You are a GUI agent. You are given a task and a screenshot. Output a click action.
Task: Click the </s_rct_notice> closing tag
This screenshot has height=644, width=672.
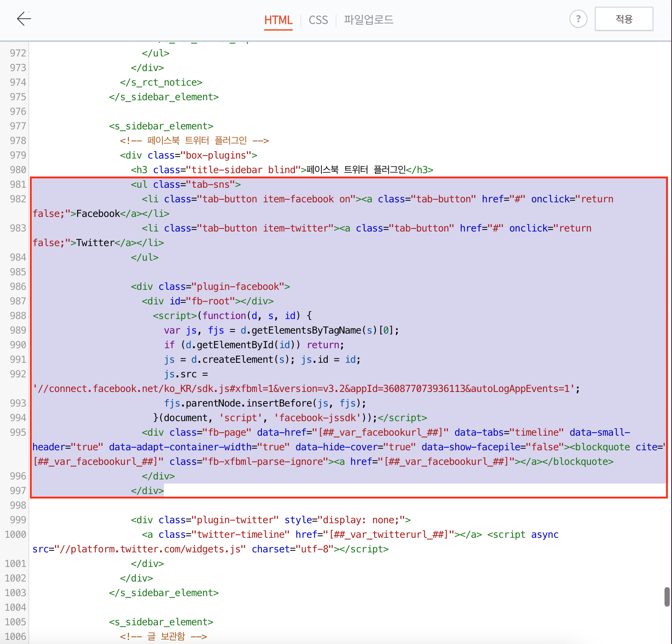click(161, 82)
